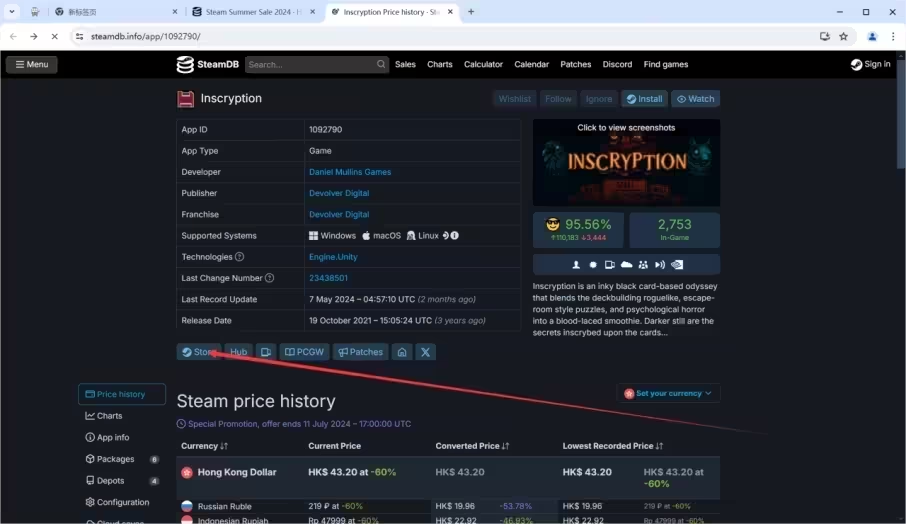Screen dimensions: 906x524
Task: Open the Store page button
Action: (x=199, y=352)
